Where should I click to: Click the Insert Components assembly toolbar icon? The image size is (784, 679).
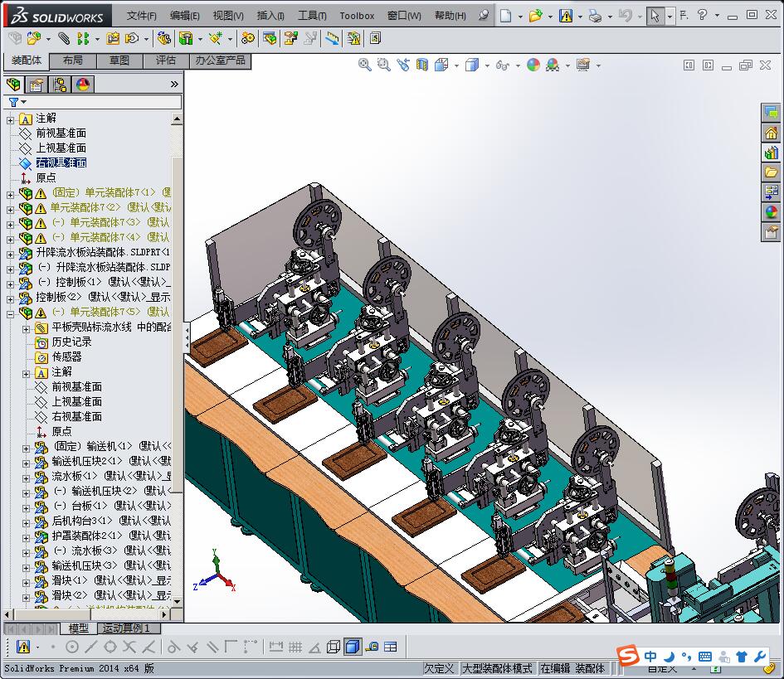point(35,38)
